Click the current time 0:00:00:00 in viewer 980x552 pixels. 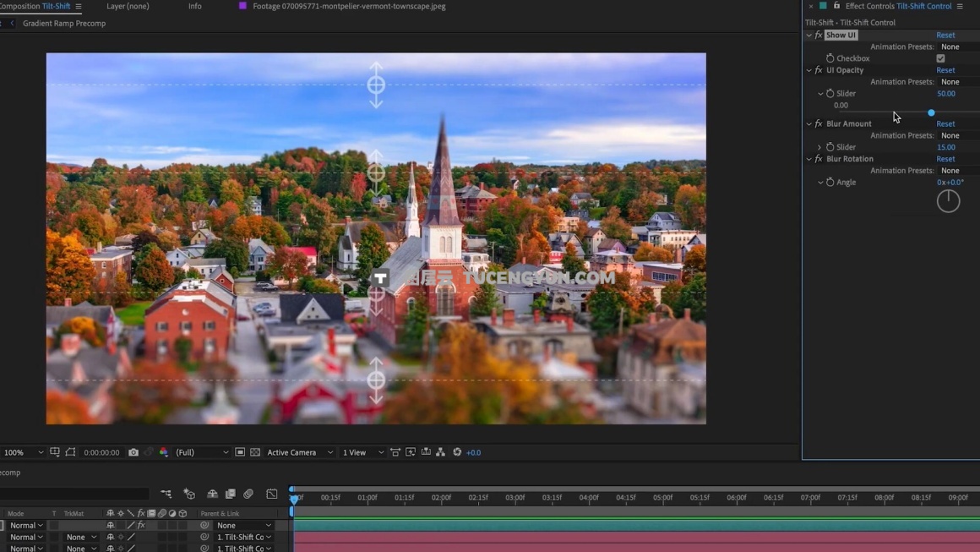[101, 452]
